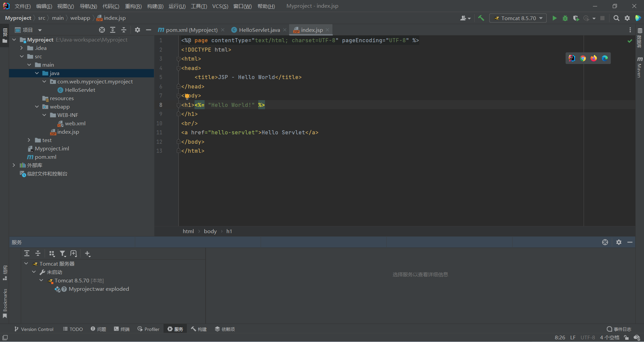This screenshot has width=644, height=342.
Task: Click the 4 个空格 indent setting
Action: coord(609,338)
